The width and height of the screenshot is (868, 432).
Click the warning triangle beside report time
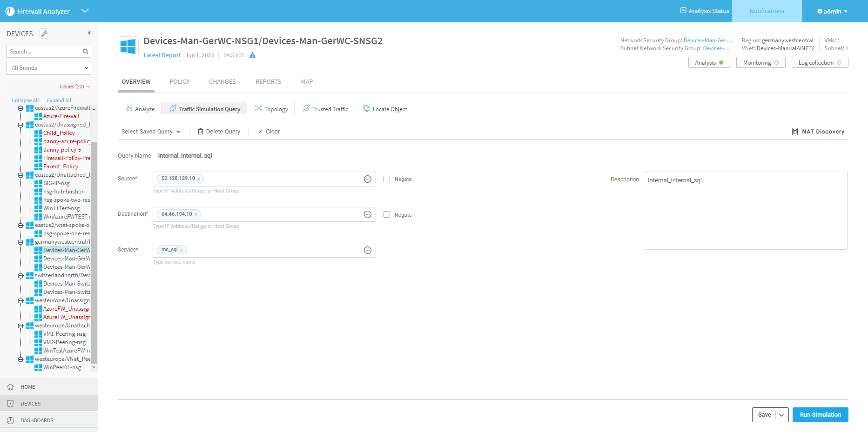pos(252,55)
